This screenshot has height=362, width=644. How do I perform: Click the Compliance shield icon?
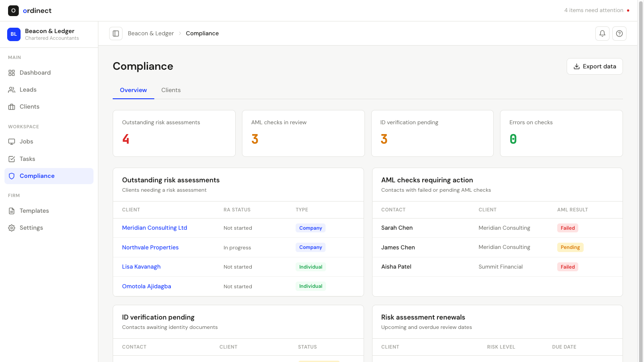click(x=12, y=176)
